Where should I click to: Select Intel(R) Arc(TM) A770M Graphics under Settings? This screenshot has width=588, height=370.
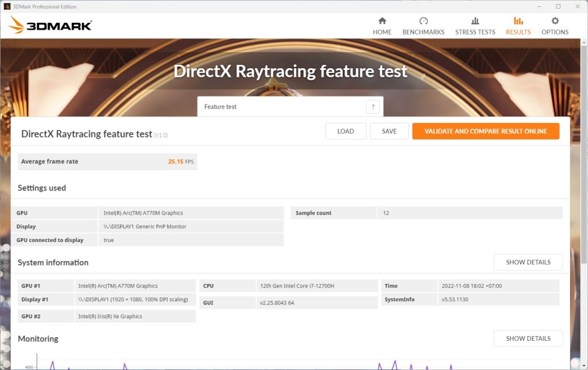tap(143, 213)
